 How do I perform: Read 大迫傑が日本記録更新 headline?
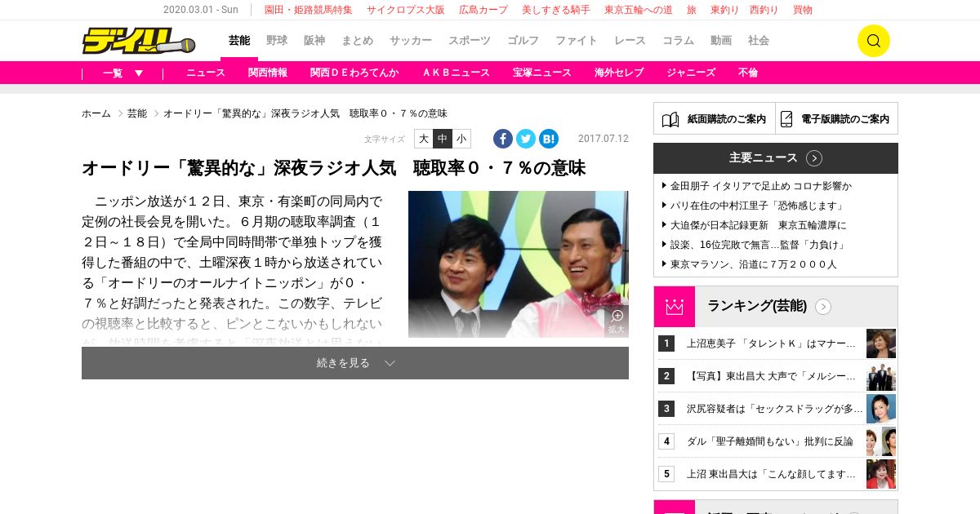pos(759,225)
